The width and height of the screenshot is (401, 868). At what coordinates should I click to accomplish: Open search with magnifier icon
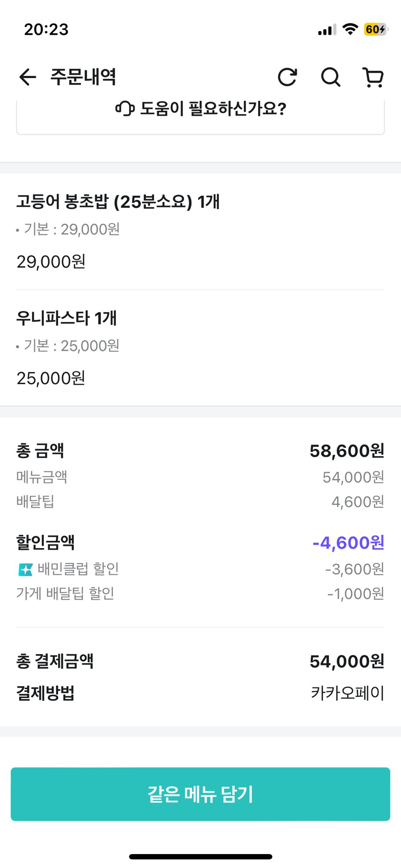pyautogui.click(x=331, y=77)
